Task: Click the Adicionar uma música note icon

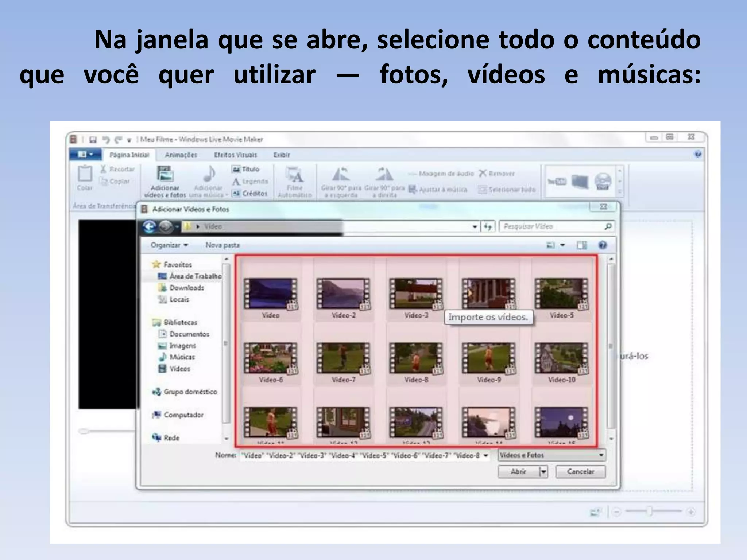Action: pyautogui.click(x=209, y=174)
